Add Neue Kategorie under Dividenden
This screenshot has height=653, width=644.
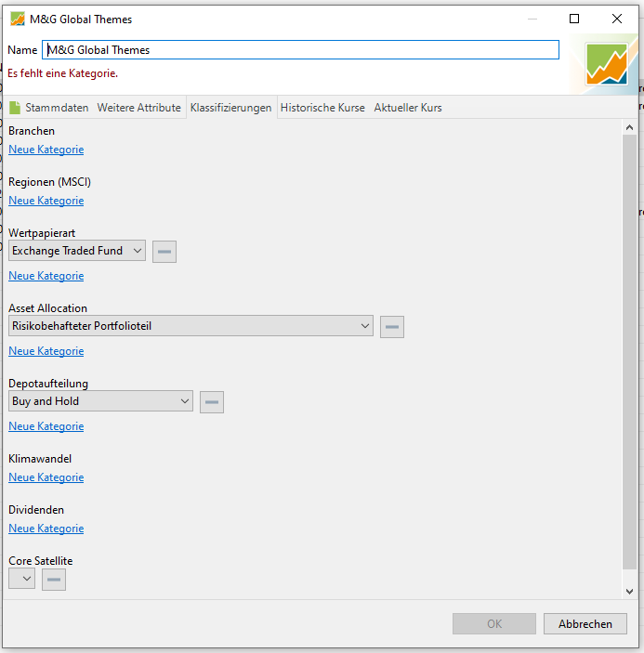click(x=46, y=529)
